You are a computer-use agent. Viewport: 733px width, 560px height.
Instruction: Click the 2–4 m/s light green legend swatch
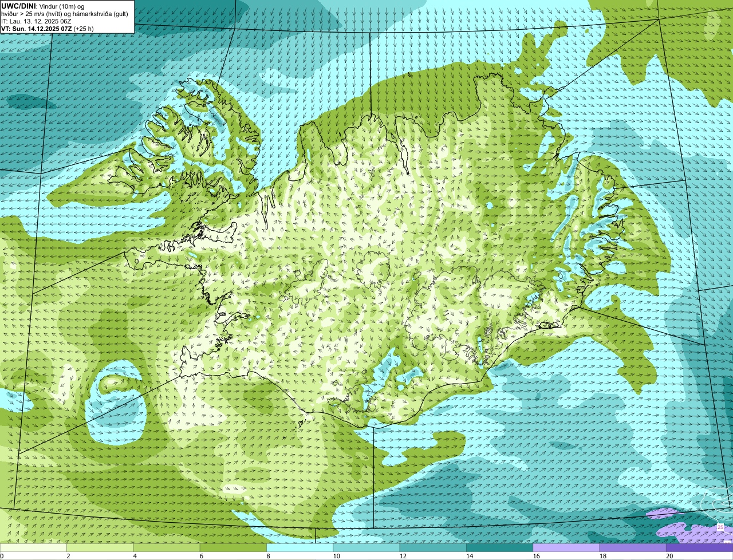tap(100, 547)
